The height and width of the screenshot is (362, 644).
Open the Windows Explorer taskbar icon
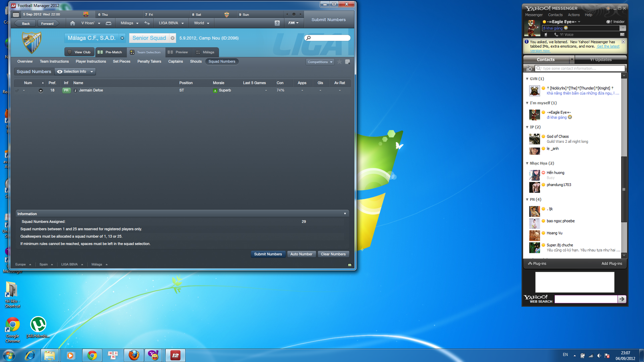50,355
